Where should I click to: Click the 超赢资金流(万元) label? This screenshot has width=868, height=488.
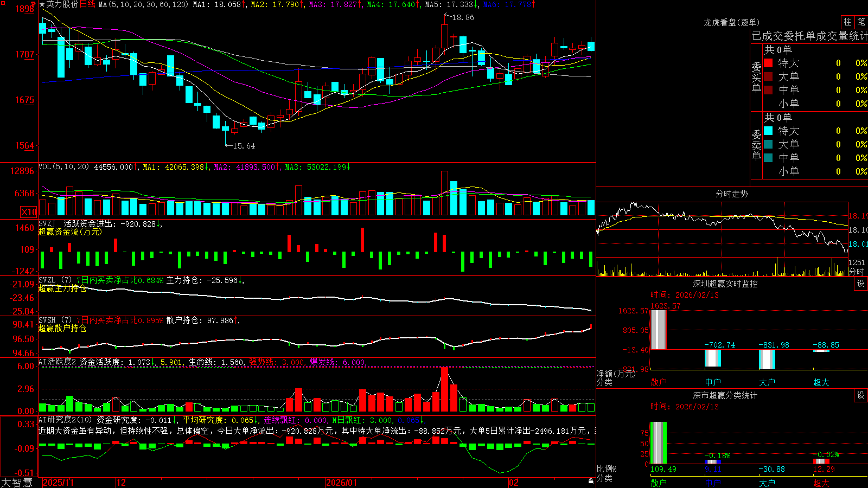70,232
